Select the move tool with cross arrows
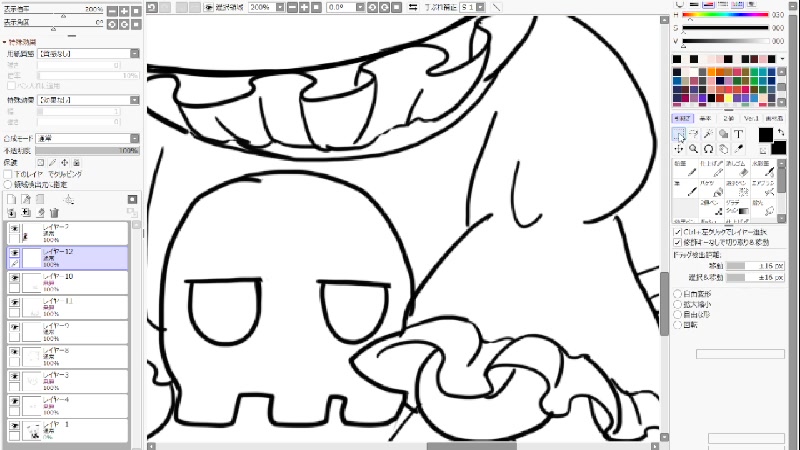This screenshot has width=800, height=450. coord(679,149)
